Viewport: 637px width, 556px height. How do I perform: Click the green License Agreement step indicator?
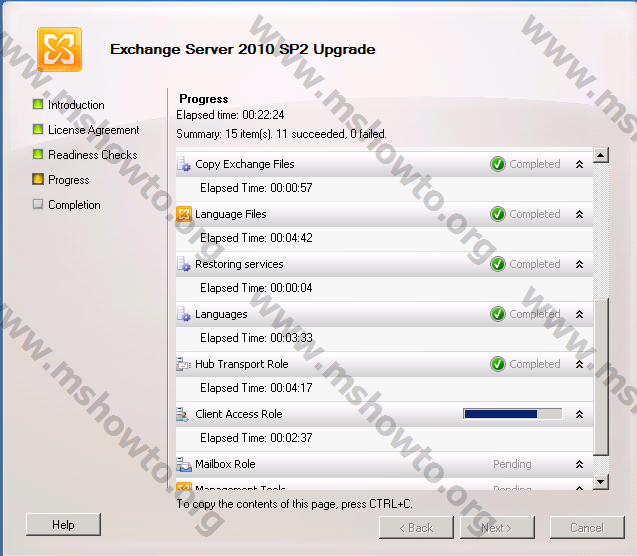click(x=38, y=130)
